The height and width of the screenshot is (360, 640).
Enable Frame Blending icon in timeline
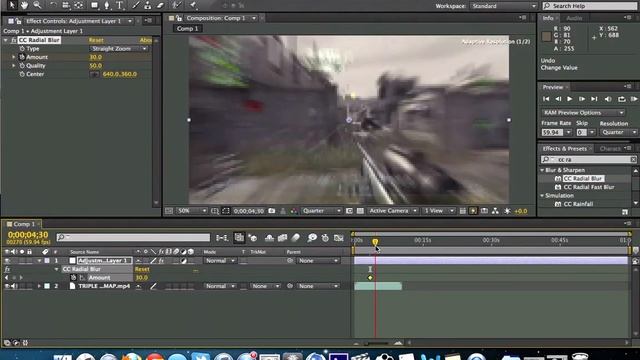(x=282, y=238)
